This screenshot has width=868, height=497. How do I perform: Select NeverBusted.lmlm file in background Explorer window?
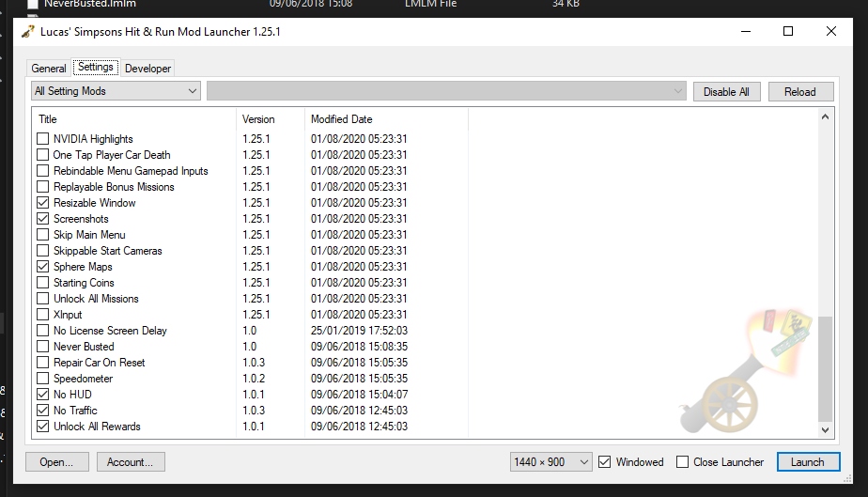click(89, 4)
